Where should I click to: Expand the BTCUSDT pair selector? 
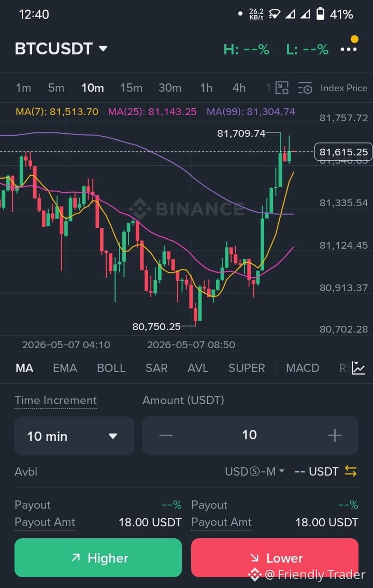(61, 49)
